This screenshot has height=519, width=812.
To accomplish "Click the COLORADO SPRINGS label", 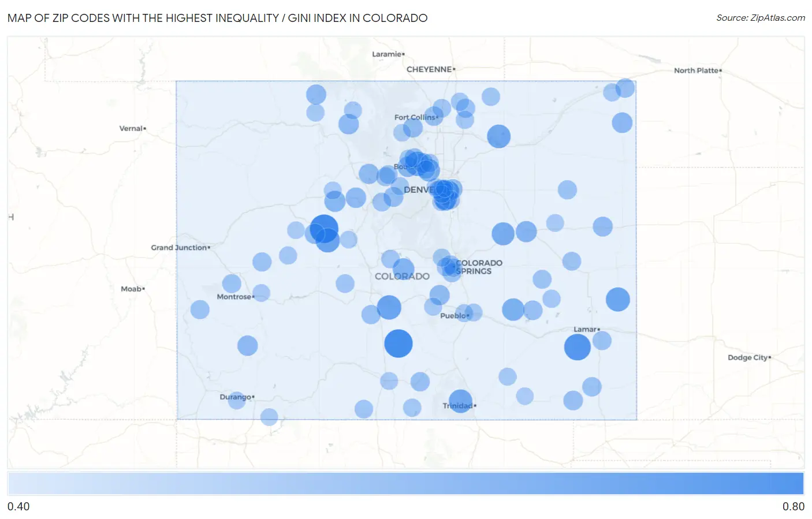I will pyautogui.click(x=479, y=267).
